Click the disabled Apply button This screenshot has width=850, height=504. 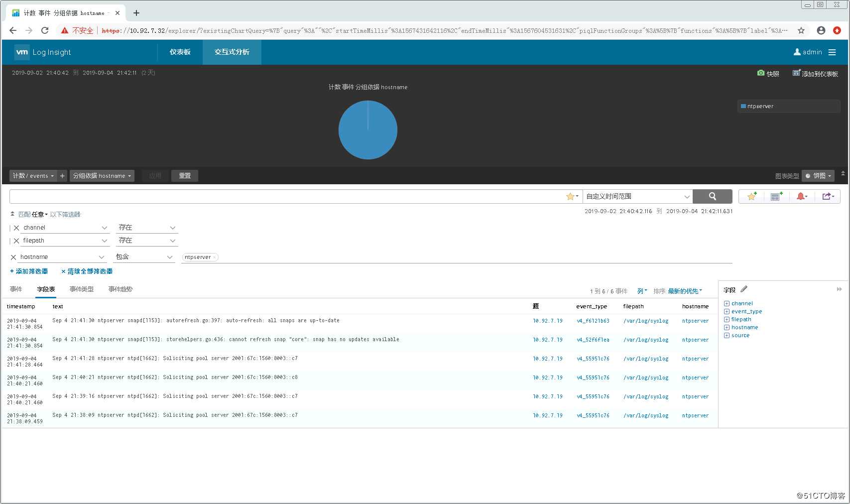point(155,176)
